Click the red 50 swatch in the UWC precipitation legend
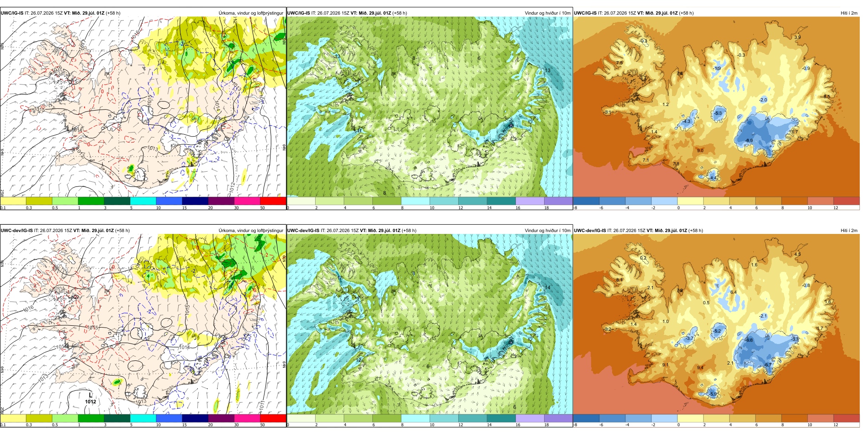Screen dimensions: 868x434 (x=273, y=201)
